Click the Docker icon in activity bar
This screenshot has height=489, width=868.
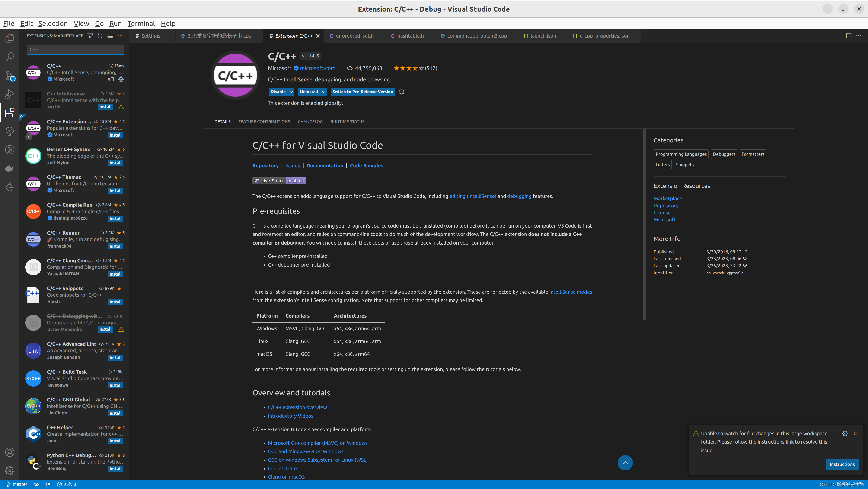(x=10, y=168)
